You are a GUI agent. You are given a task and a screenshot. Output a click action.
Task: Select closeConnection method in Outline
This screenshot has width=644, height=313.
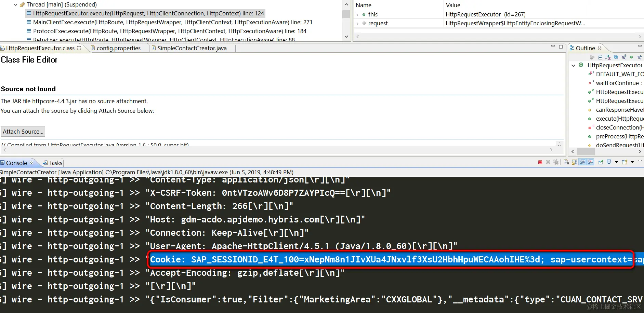[x=620, y=127]
